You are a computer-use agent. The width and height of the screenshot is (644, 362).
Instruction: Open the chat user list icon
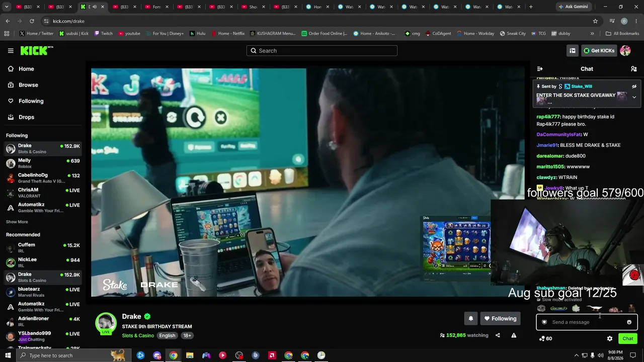(x=634, y=69)
